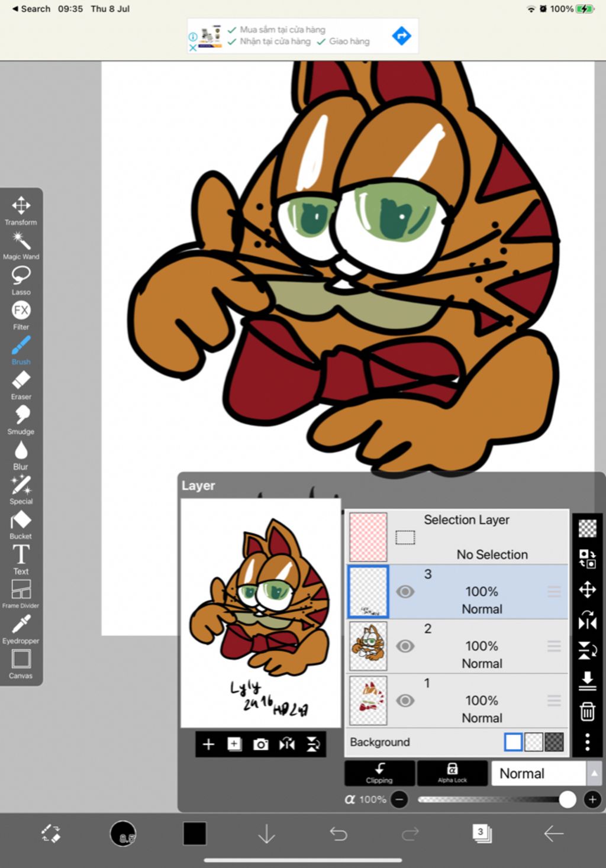Select layer 1 thumbnail
Viewport: 606px width, 868px height.
[368, 701]
